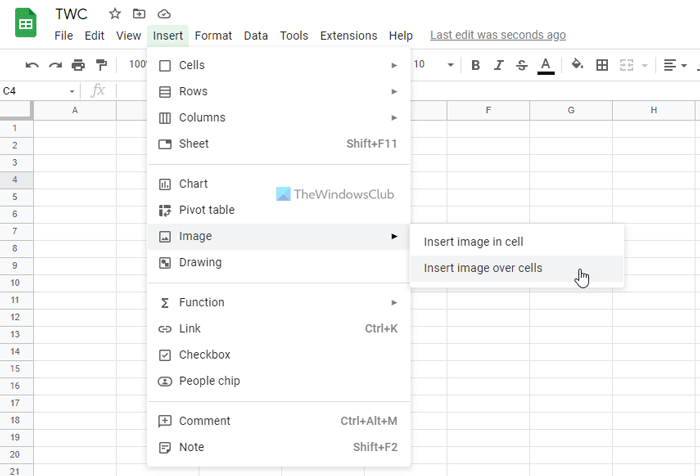Click the print icon

tap(78, 65)
